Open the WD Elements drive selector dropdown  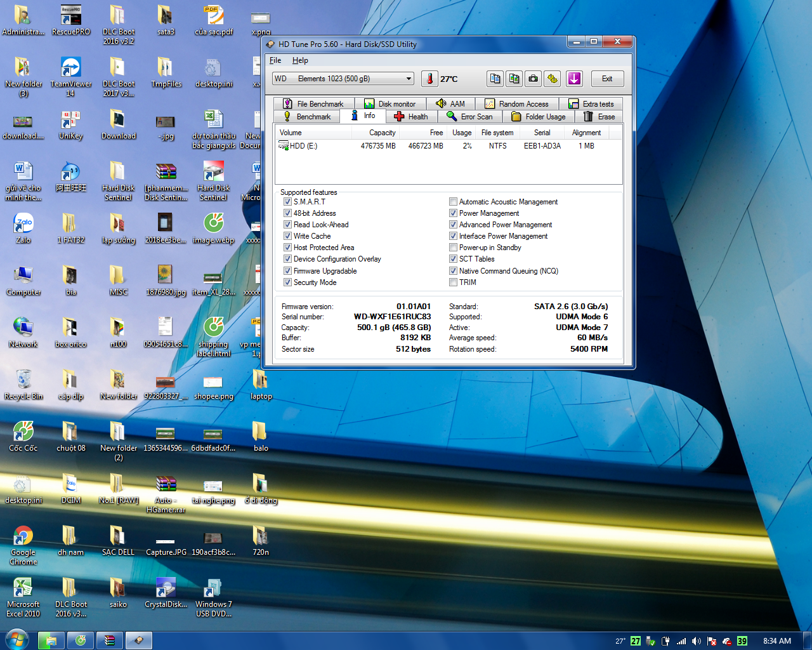343,79
